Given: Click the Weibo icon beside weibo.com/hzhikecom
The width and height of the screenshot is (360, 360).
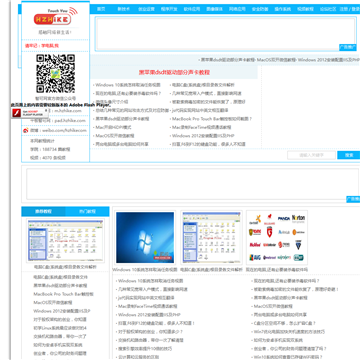Looking at the screenshot, I should [x=25, y=131].
